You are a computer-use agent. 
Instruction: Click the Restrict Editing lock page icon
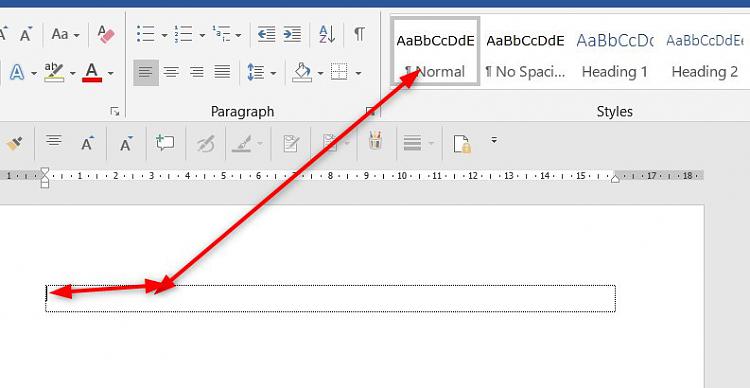pos(462,144)
